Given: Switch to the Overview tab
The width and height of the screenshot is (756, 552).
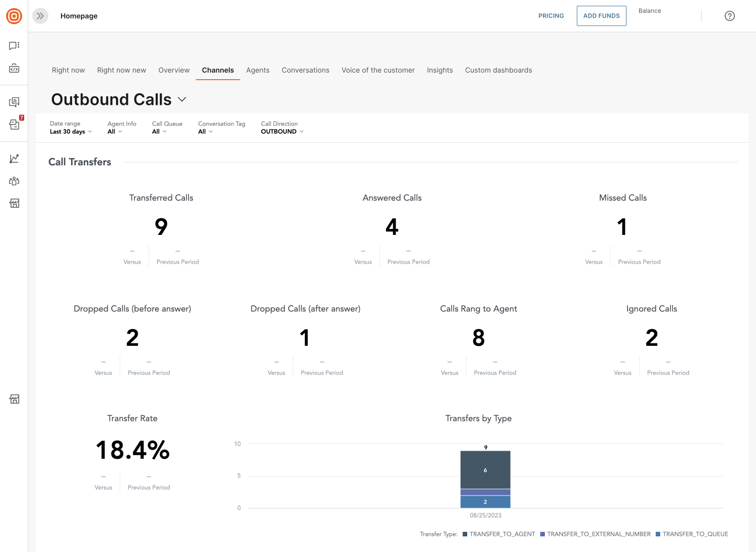Looking at the screenshot, I should point(174,70).
